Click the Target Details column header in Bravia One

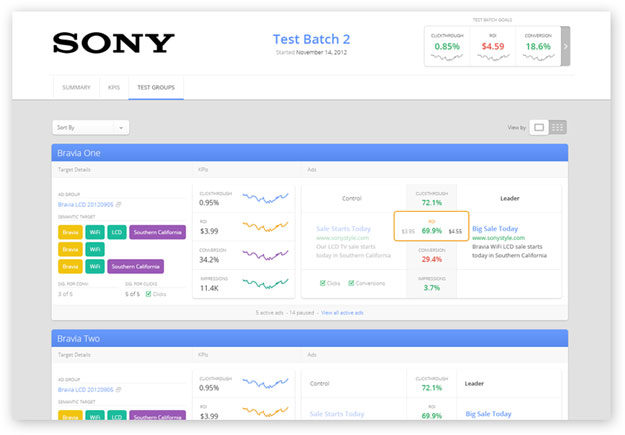coord(74,169)
